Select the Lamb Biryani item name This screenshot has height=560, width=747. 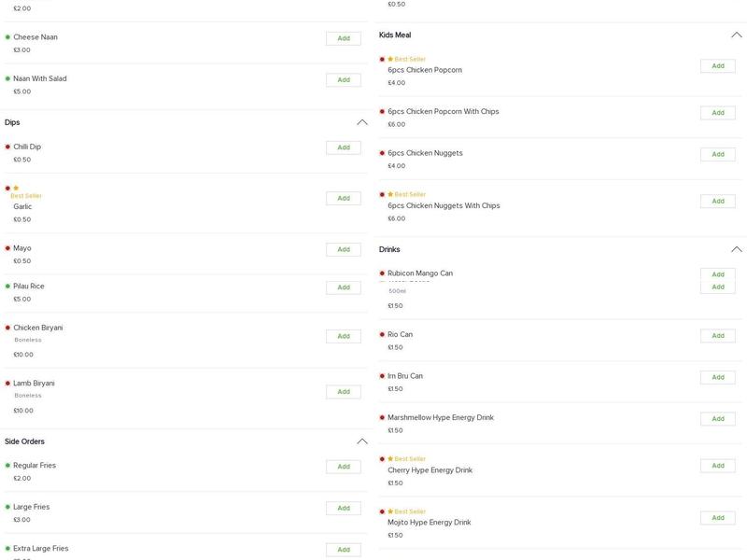click(x=34, y=383)
